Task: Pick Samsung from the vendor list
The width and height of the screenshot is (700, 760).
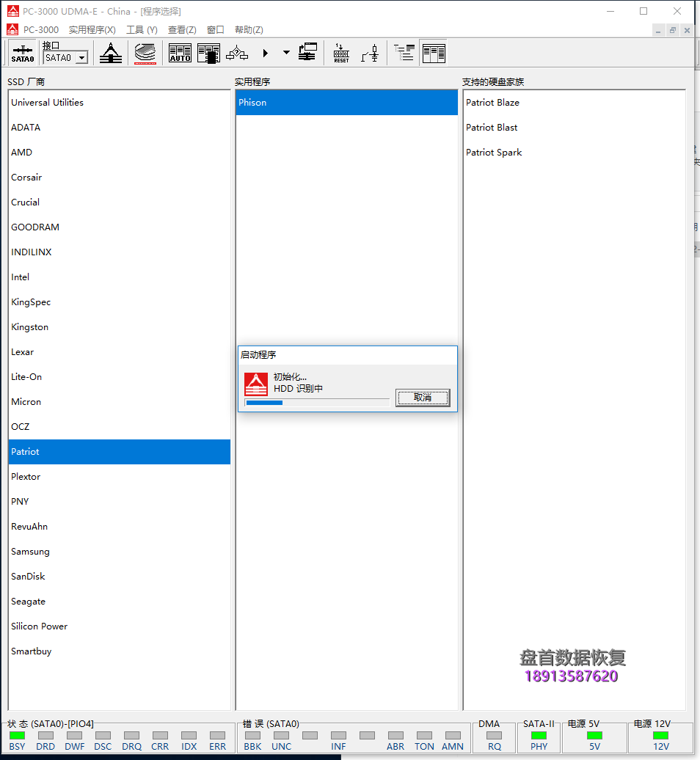Action: [x=120, y=552]
